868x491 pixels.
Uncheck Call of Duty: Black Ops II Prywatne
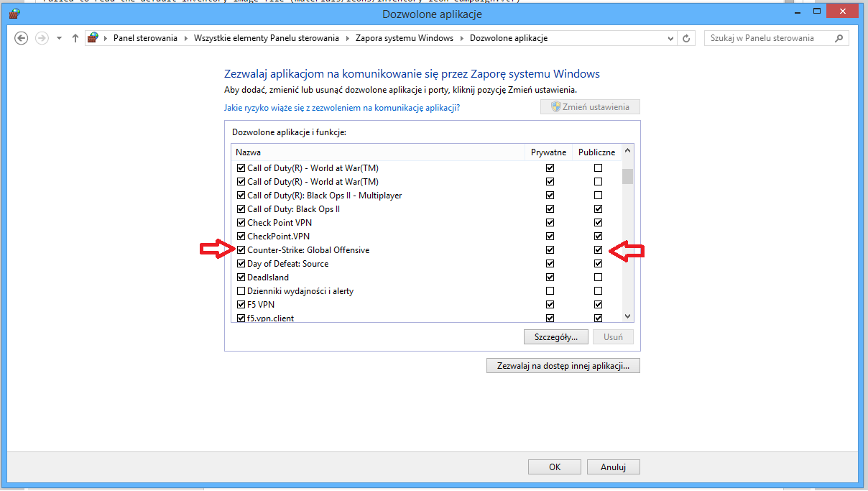[550, 209]
